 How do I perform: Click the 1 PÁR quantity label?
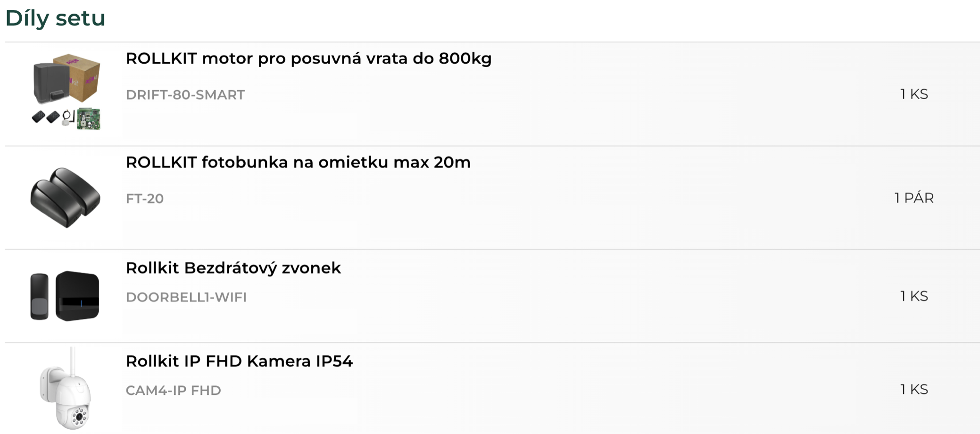(x=914, y=198)
